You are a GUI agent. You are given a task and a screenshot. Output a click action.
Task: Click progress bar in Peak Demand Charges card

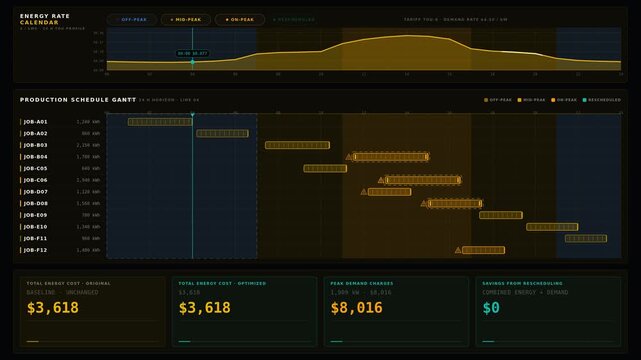pos(397,341)
